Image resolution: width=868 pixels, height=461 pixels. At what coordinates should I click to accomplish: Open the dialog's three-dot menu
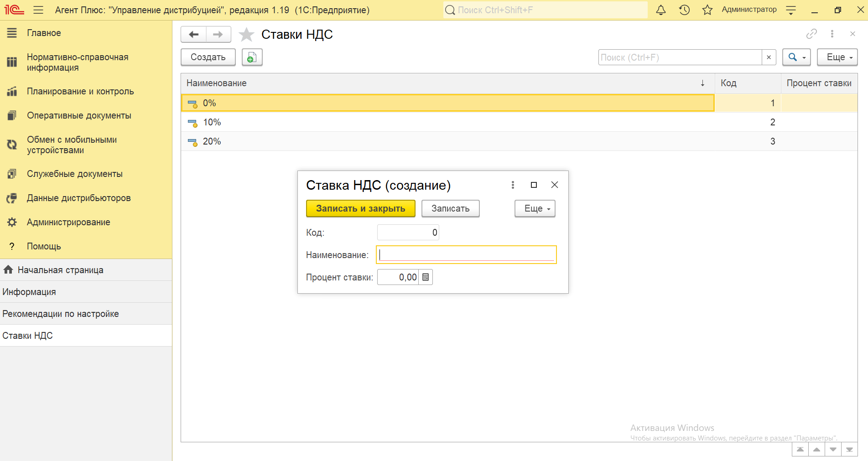[x=513, y=185]
